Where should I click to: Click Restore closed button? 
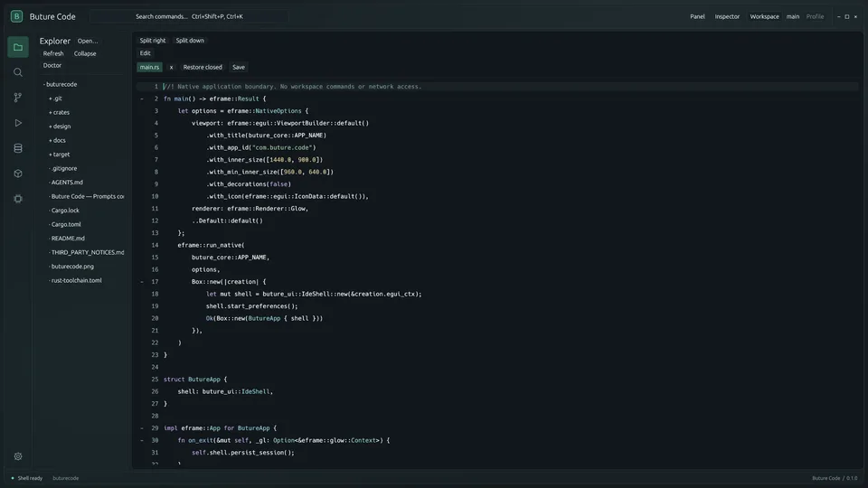(202, 67)
